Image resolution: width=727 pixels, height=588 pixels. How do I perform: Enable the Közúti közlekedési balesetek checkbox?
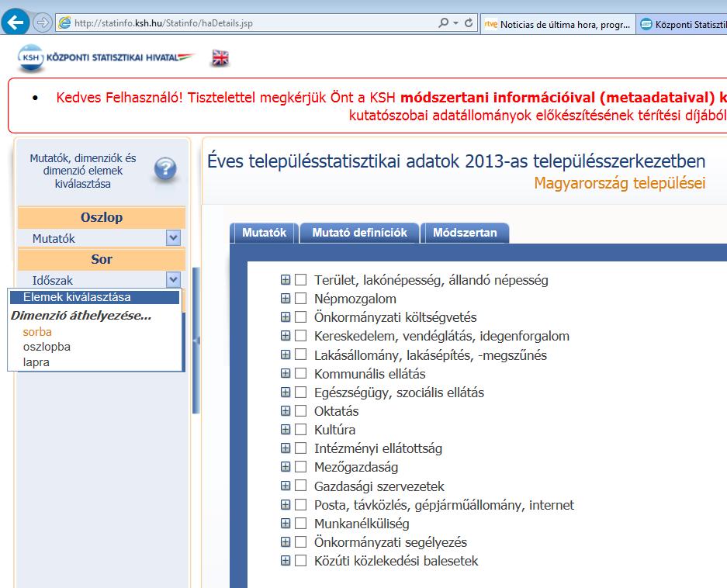tap(301, 561)
